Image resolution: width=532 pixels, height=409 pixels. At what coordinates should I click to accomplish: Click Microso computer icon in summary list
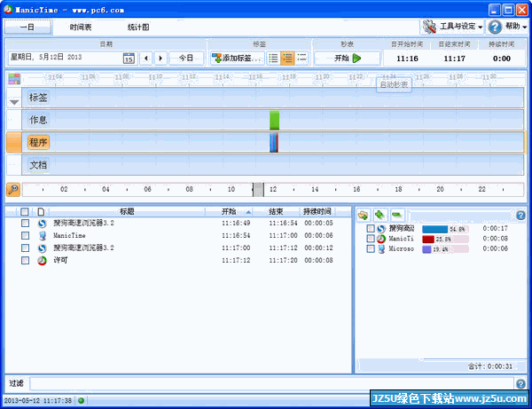point(381,248)
